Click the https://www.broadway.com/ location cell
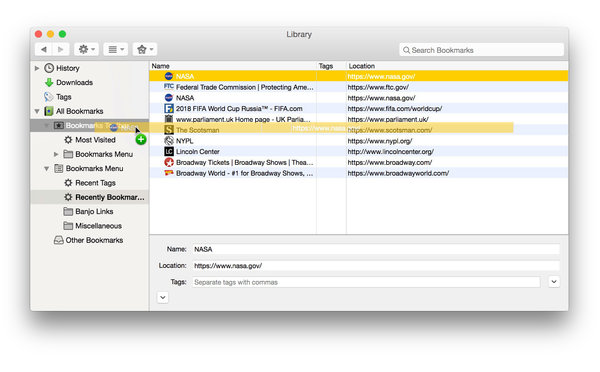Screen dimensions: 600x372 pos(390,162)
